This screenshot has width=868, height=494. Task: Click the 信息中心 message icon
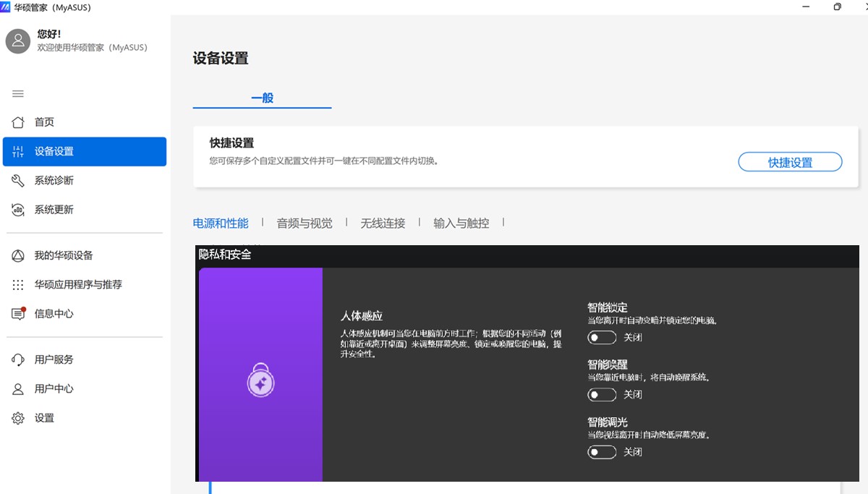19,313
